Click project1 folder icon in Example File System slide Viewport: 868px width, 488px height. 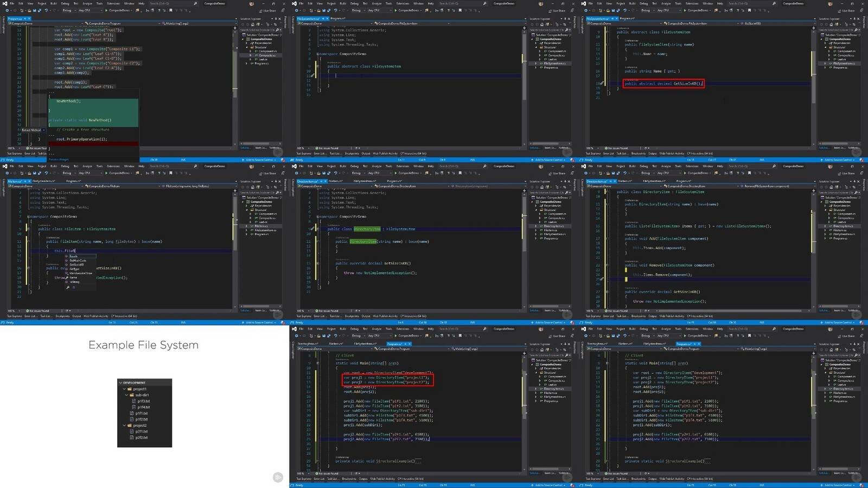click(x=129, y=389)
